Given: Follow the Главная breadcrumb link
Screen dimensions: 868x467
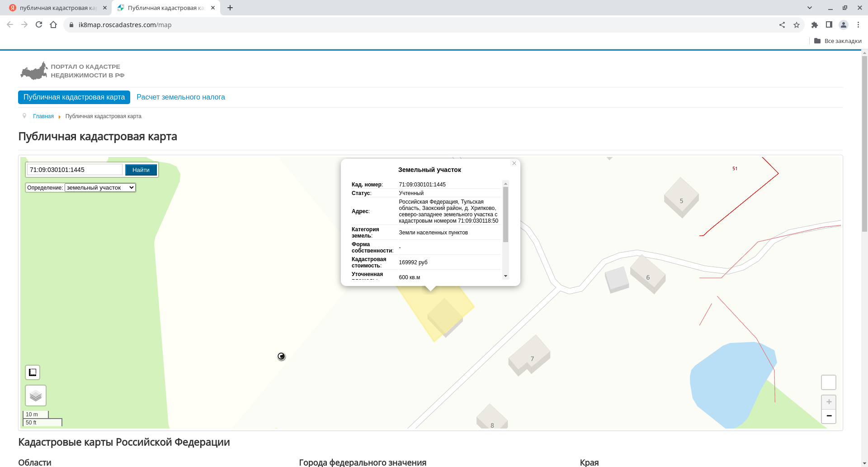Looking at the screenshot, I should (x=43, y=116).
